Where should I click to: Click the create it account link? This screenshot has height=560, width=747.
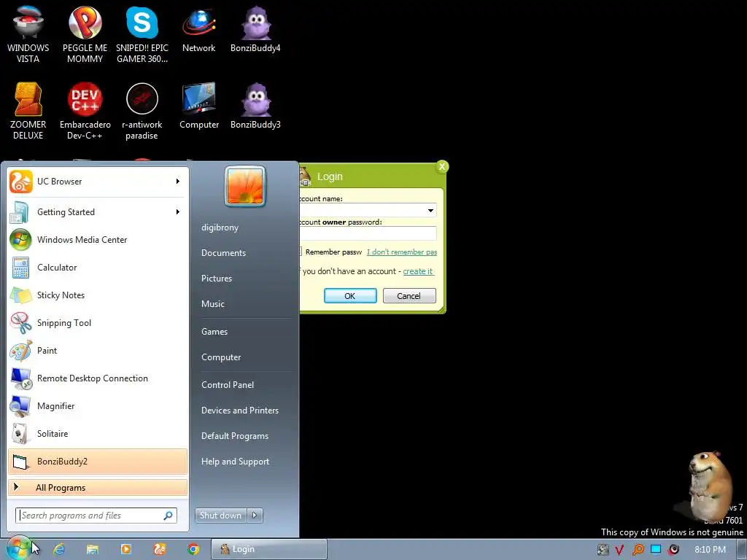tap(418, 271)
